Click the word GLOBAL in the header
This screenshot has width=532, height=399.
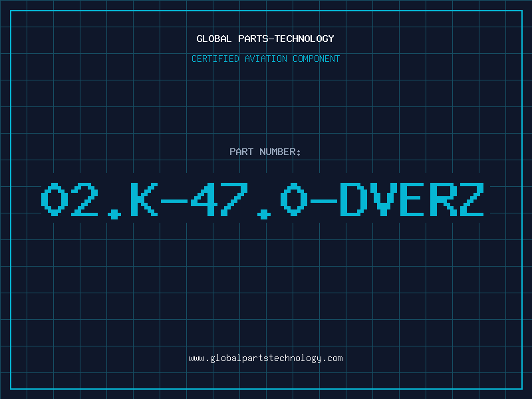(x=214, y=39)
